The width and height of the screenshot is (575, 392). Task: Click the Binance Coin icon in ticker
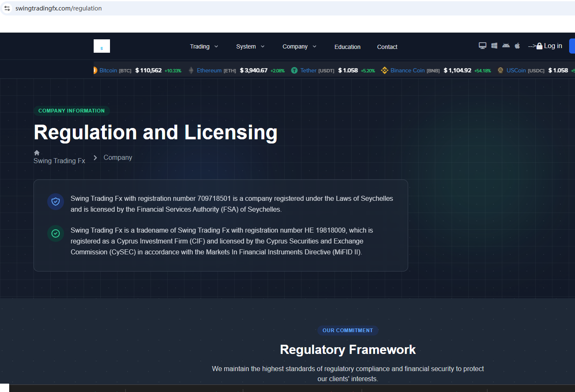coord(384,71)
